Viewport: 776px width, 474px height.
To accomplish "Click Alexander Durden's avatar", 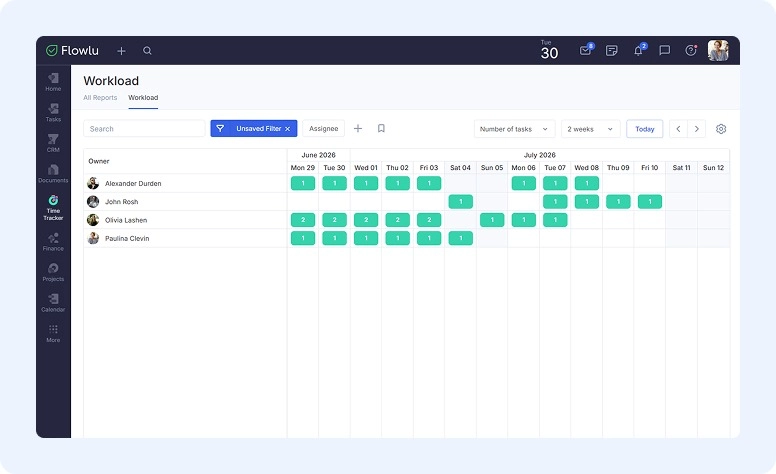I will (93, 184).
